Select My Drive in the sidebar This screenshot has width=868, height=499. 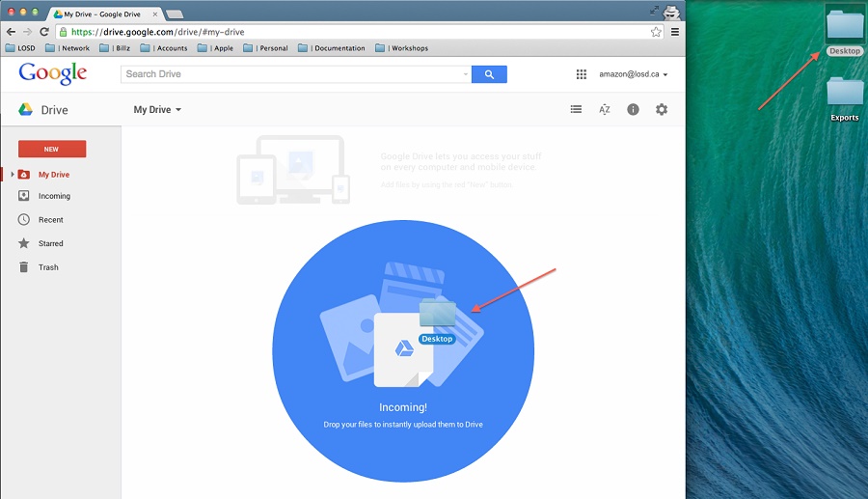click(x=54, y=175)
